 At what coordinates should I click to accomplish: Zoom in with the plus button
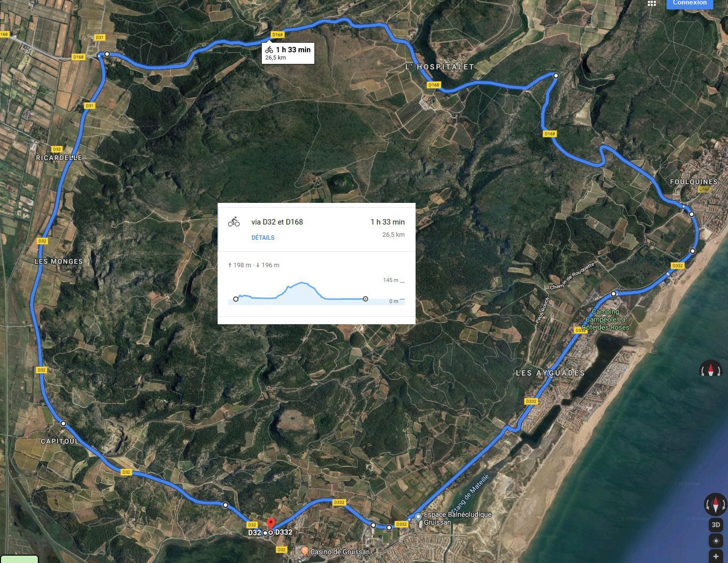716,557
